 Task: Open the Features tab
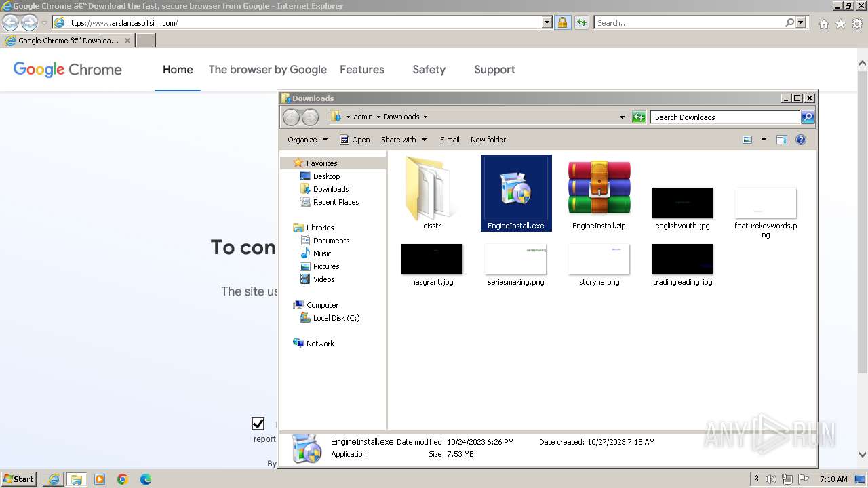(362, 69)
